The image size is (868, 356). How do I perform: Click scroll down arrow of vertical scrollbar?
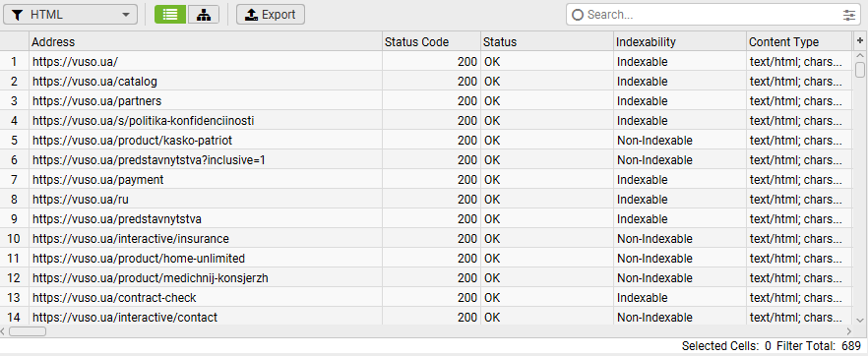click(x=860, y=320)
